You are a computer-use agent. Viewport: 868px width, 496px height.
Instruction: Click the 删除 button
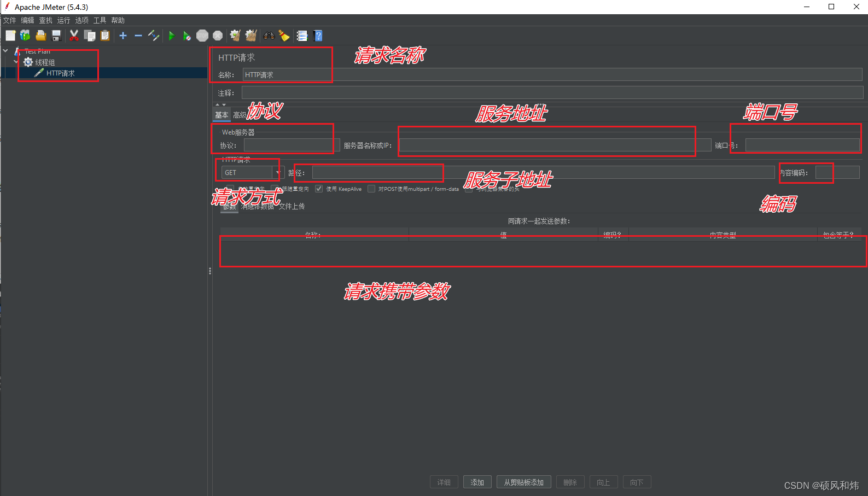[x=570, y=482]
